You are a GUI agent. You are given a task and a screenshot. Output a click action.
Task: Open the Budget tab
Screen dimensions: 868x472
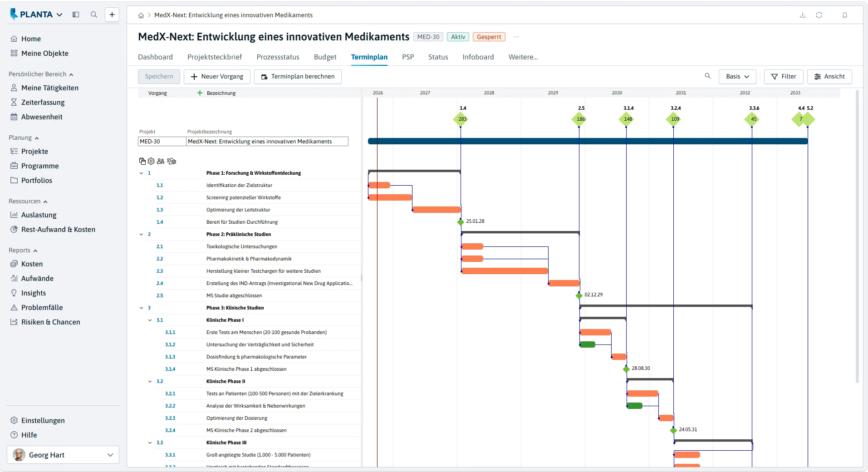pyautogui.click(x=325, y=57)
